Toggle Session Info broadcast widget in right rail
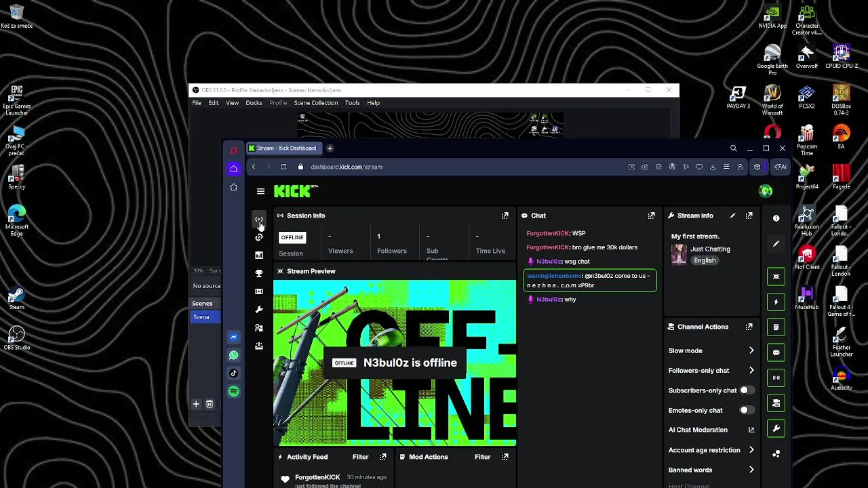Viewport: 868px width, 488px height. pyautogui.click(x=776, y=378)
